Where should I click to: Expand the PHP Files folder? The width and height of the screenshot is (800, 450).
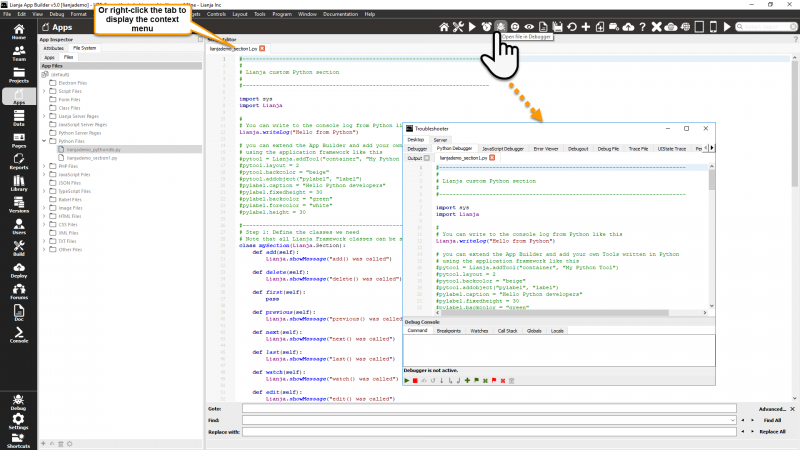coord(44,166)
